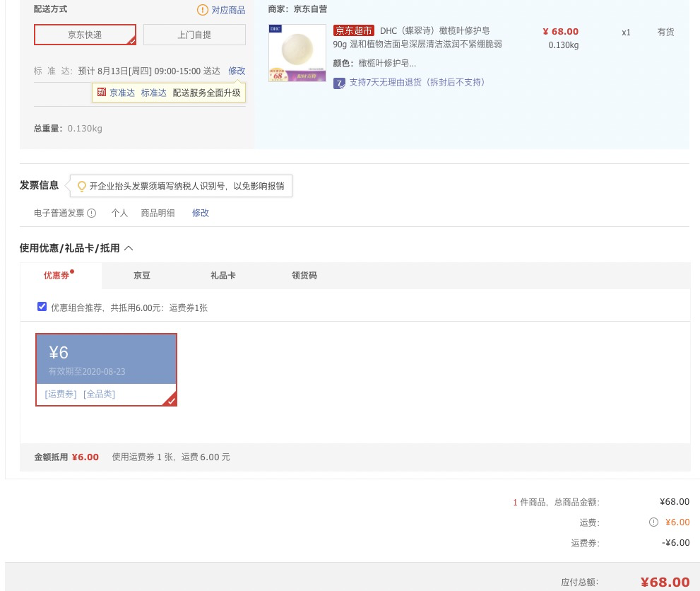Click the 应付总额 ¥68.00 amount
The image size is (700, 591).
[x=665, y=582]
